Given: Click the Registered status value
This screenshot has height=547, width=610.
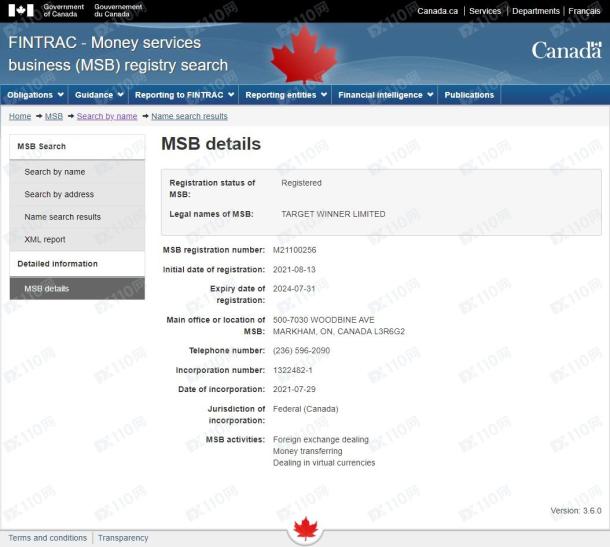Looking at the screenshot, I should 301,183.
